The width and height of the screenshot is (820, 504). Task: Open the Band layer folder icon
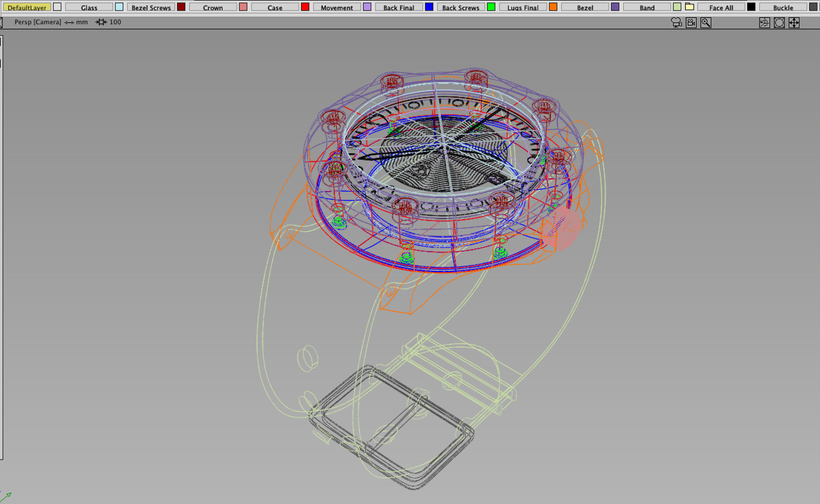[689, 7]
